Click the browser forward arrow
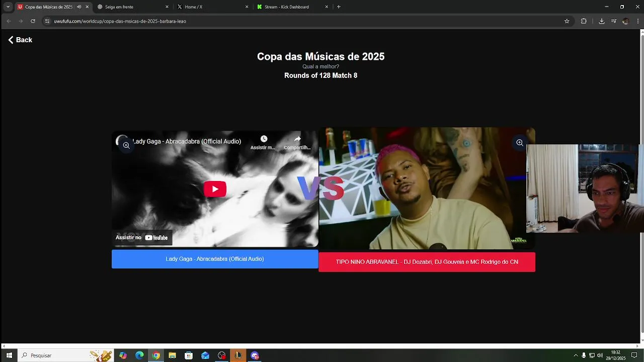 pyautogui.click(x=21, y=21)
